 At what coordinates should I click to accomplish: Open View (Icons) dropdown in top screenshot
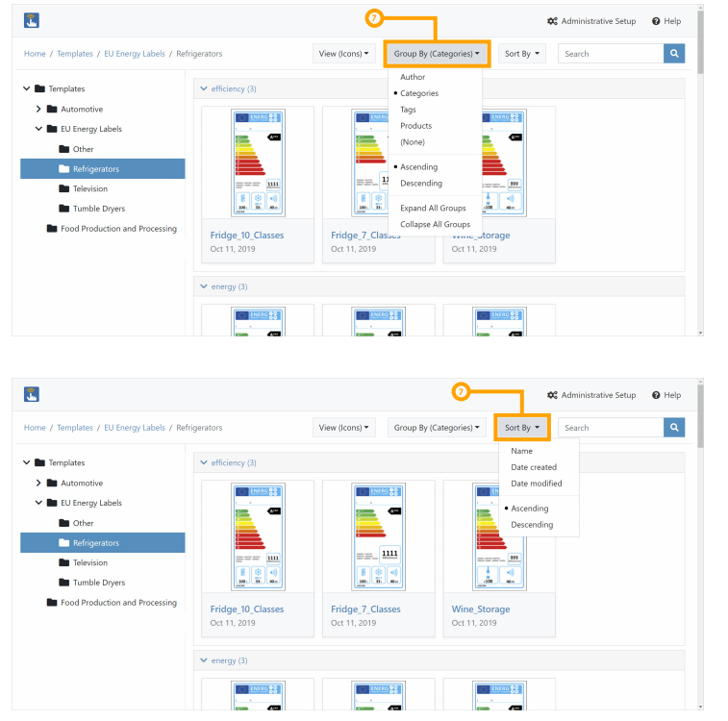[343, 54]
